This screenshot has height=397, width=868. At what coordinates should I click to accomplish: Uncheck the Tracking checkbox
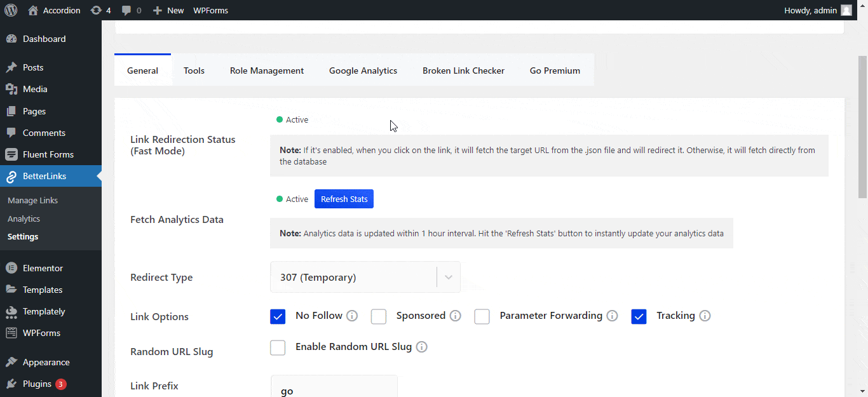pos(639,316)
